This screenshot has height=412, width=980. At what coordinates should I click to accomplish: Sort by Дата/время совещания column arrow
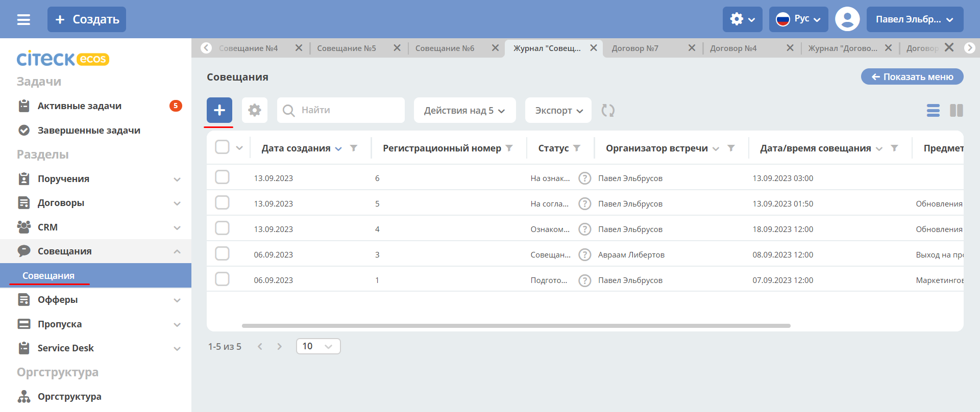879,149
